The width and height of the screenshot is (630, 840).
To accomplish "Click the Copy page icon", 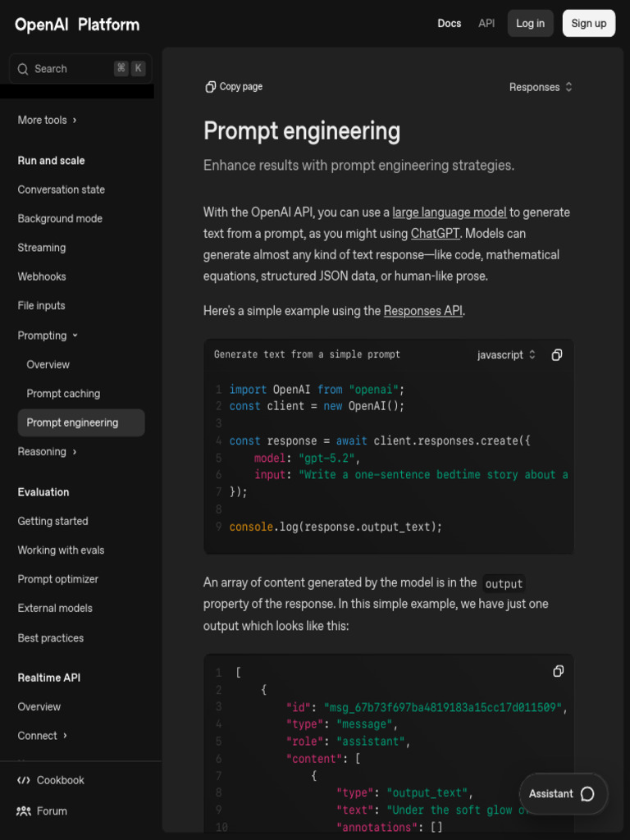I will pyautogui.click(x=211, y=87).
